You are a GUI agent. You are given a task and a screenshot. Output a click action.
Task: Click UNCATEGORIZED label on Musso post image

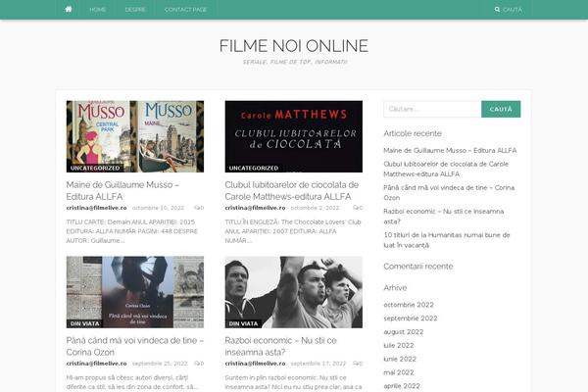click(95, 168)
